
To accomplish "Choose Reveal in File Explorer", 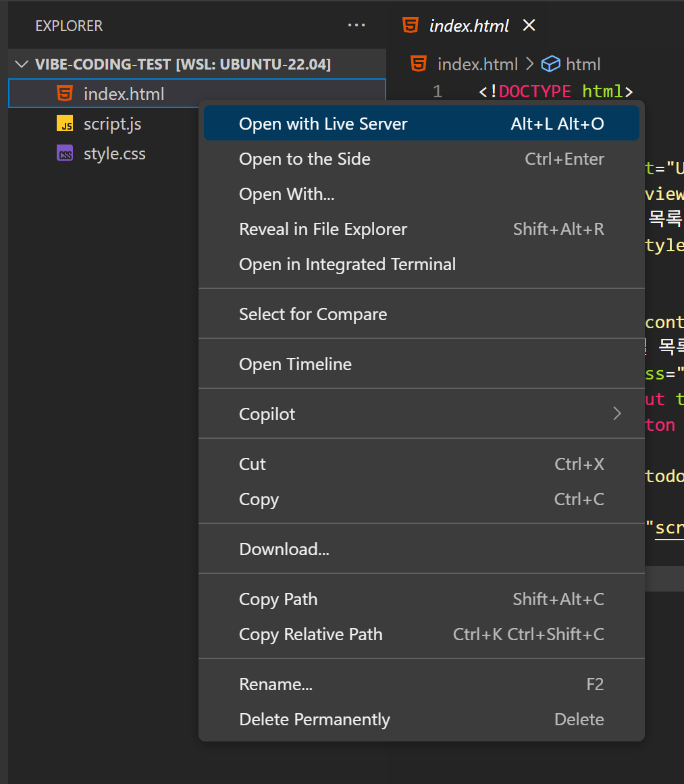I will (x=323, y=229).
